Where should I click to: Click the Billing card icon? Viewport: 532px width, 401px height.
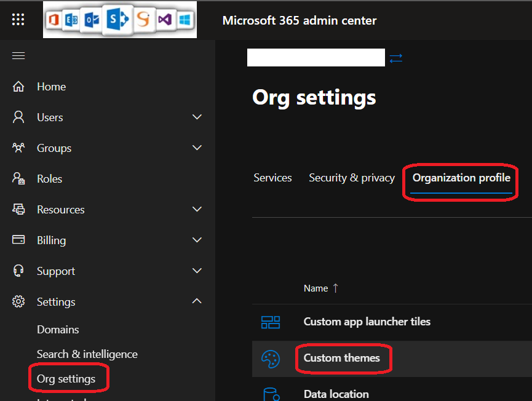(18, 240)
